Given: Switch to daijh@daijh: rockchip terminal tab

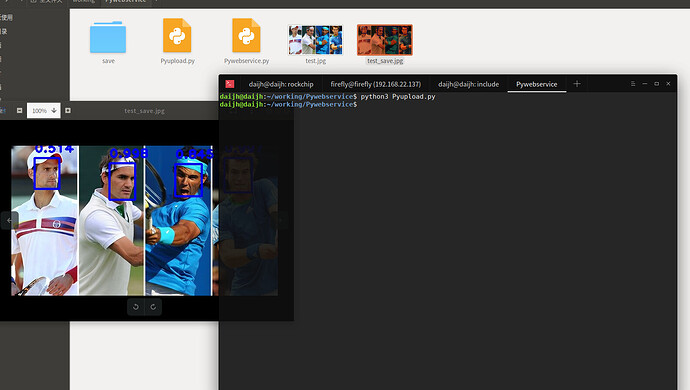Looking at the screenshot, I should (x=281, y=84).
